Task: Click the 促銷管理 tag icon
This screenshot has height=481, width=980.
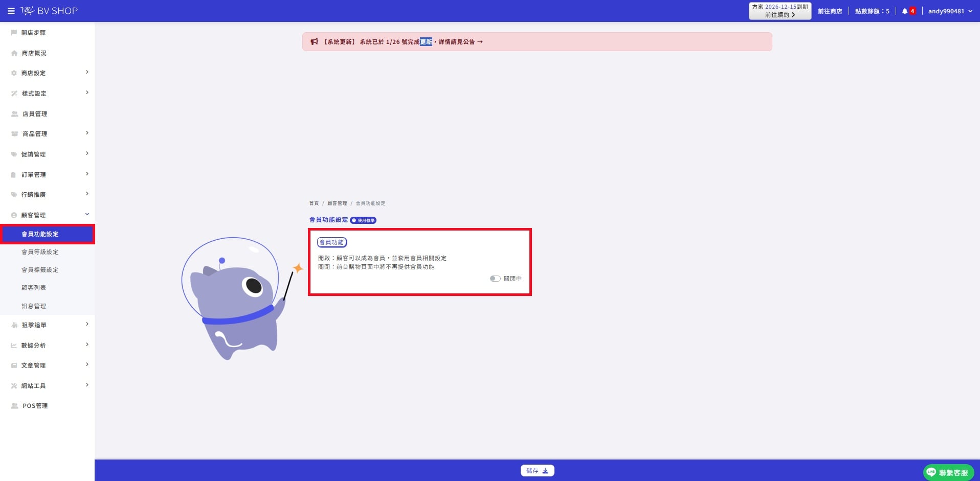Action: 14,154
